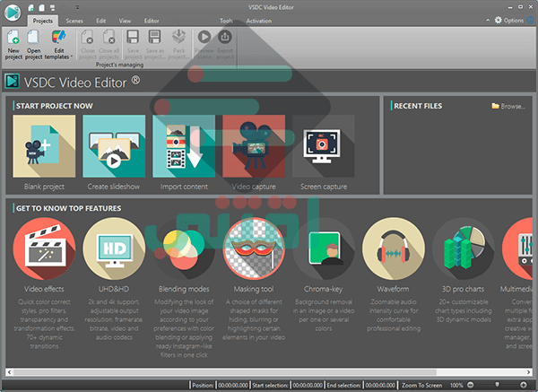Click Export project icon
538x392 pixels.
tap(225, 37)
